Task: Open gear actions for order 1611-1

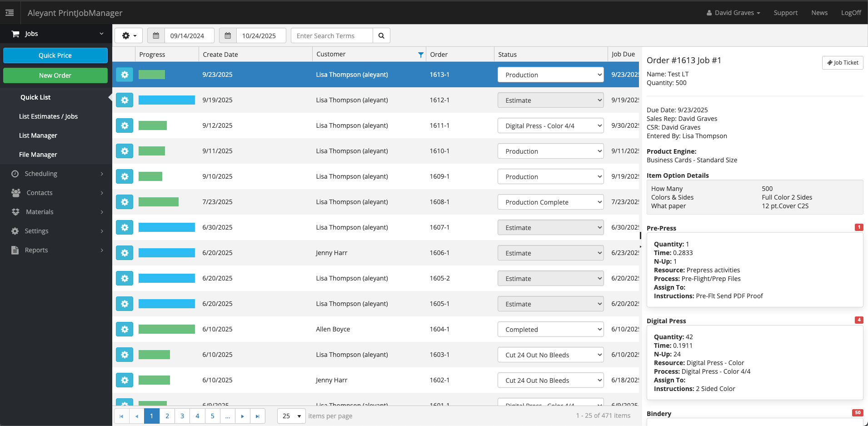Action: tap(125, 125)
